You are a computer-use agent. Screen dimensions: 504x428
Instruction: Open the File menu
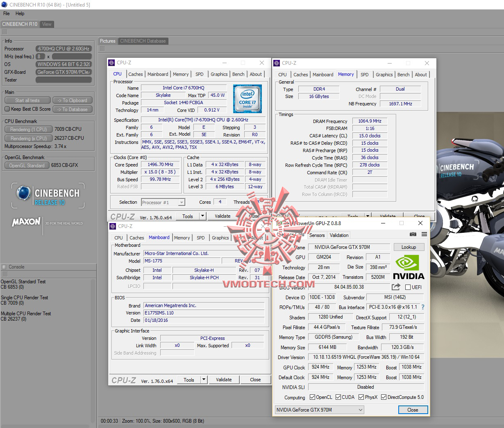point(7,14)
